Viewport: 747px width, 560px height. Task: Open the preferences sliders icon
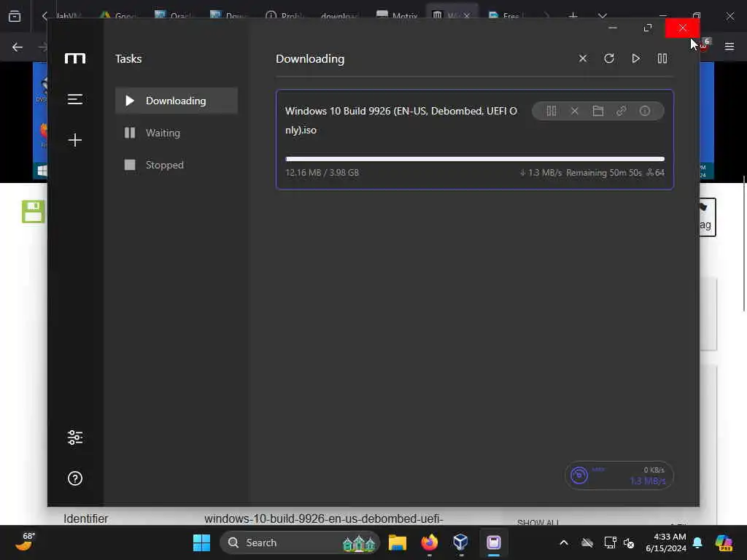click(x=75, y=437)
